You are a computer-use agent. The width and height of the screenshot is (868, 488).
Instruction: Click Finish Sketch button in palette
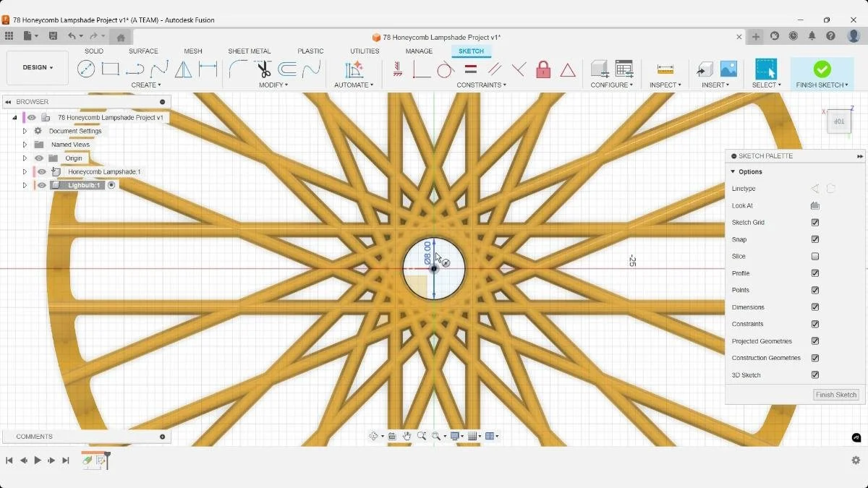(x=836, y=395)
